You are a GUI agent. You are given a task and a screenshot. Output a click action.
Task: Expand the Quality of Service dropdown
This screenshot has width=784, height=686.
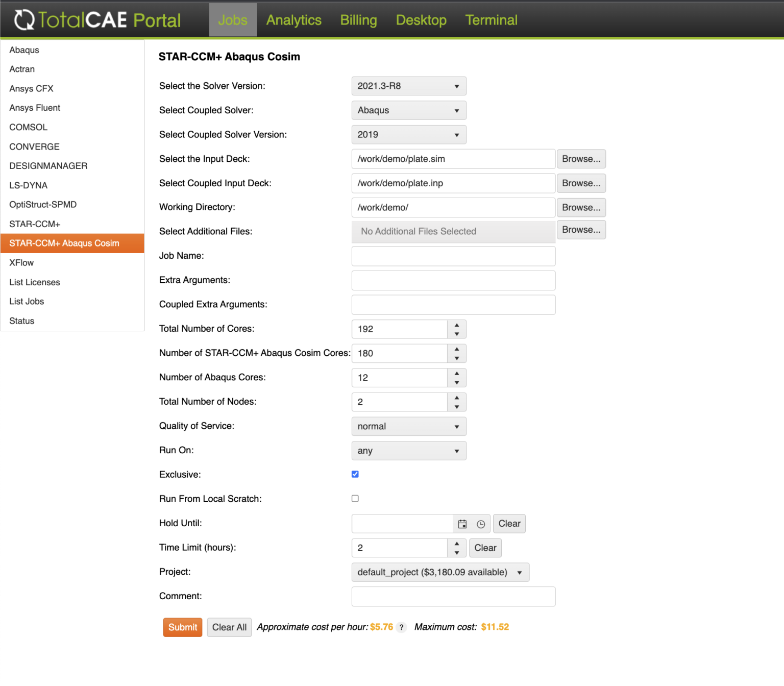[409, 426]
